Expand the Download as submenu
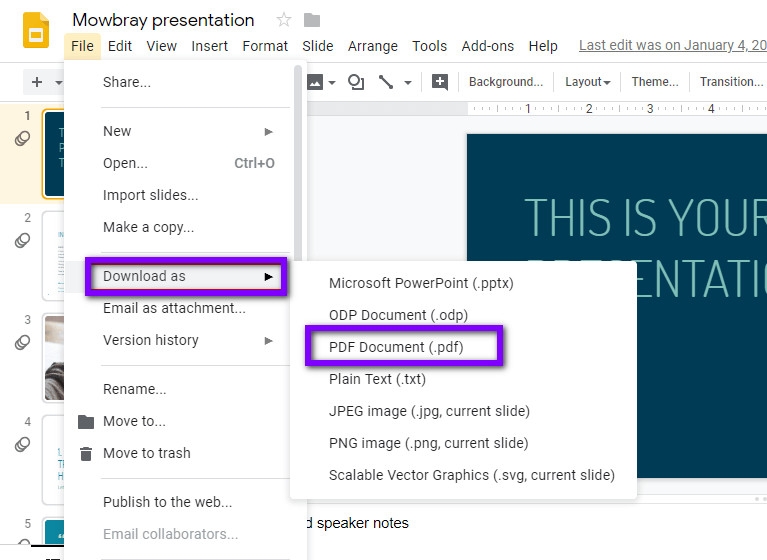Screen dimensions: 767x560 click(186, 276)
